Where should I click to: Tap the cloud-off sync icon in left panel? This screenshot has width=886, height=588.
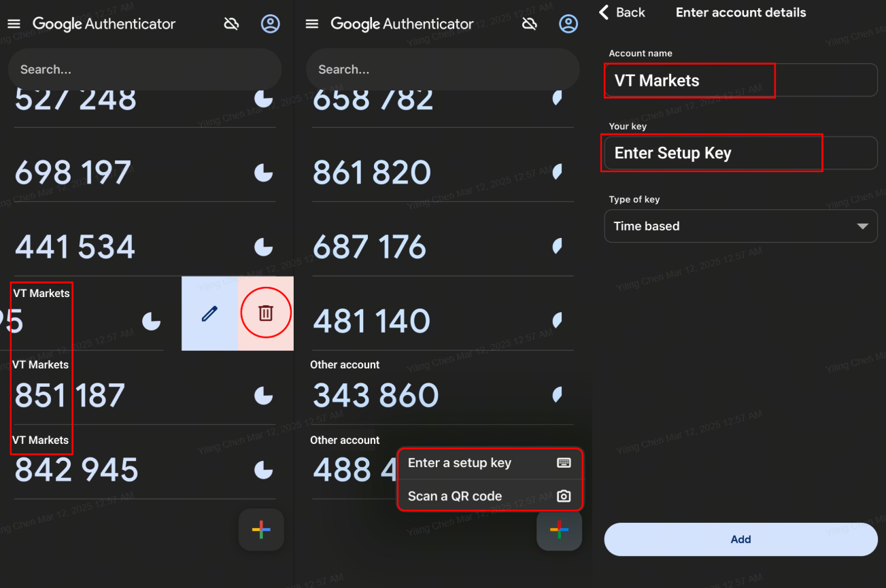point(232,24)
